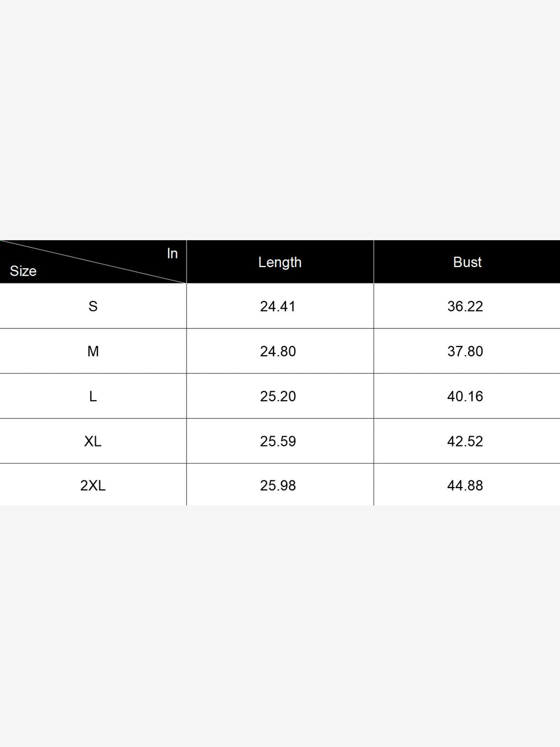Click bust value 42.52
This screenshot has width=560, height=747.
coord(465,441)
